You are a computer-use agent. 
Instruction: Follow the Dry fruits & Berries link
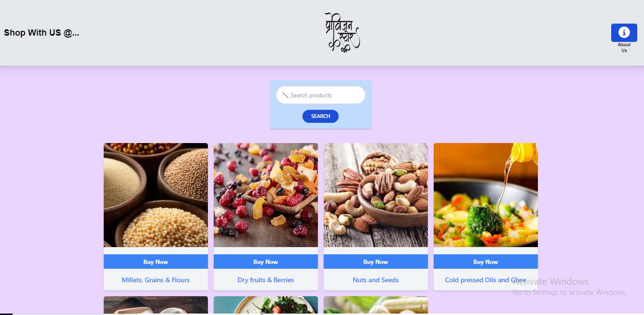pyautogui.click(x=266, y=280)
